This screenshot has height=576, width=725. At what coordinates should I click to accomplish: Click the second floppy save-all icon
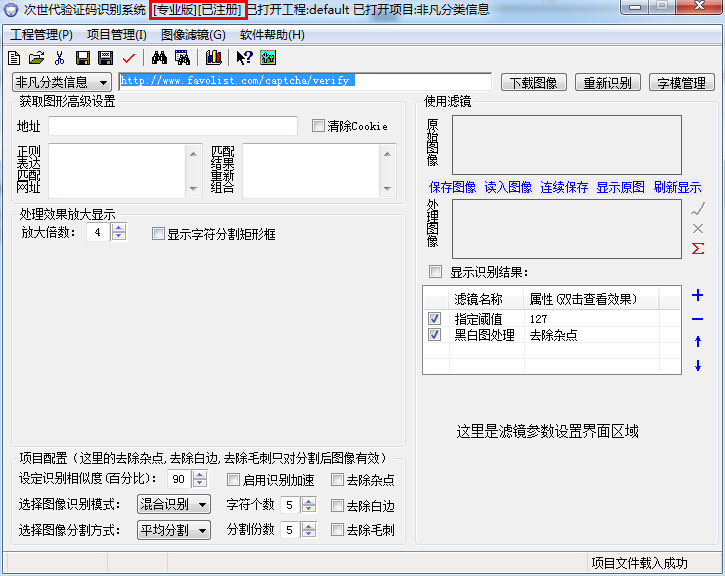[x=105, y=58]
